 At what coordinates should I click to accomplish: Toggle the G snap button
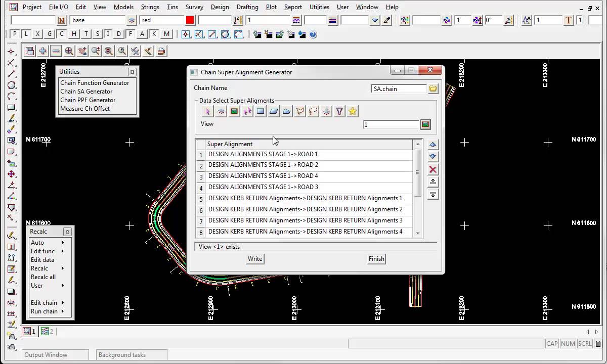50,34
